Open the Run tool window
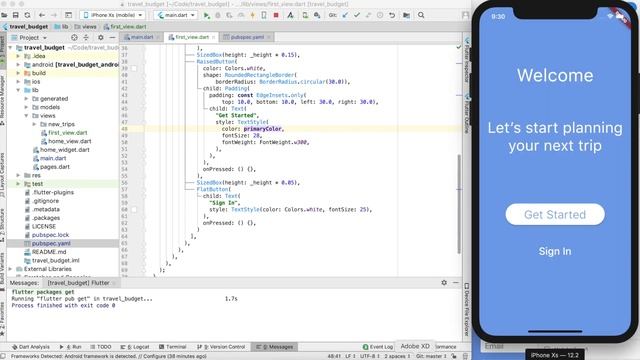The height and width of the screenshot is (360, 640). point(70,347)
